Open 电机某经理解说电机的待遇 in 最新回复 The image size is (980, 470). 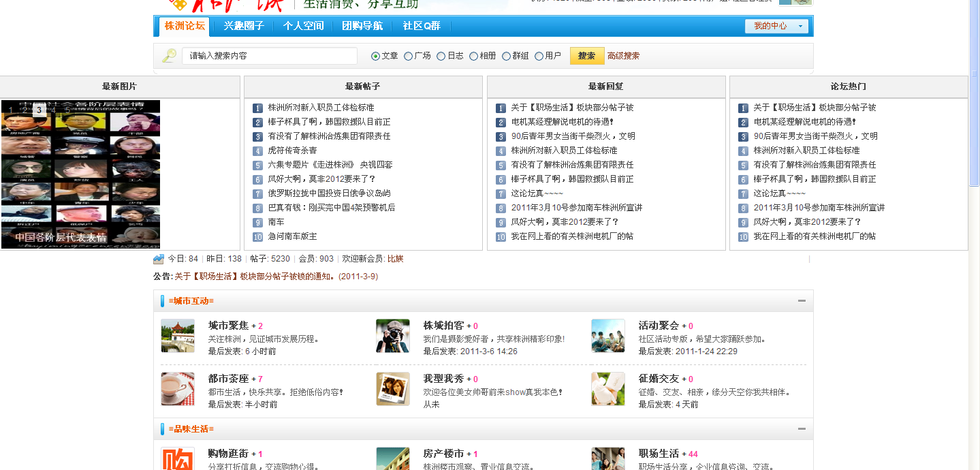tap(563, 122)
